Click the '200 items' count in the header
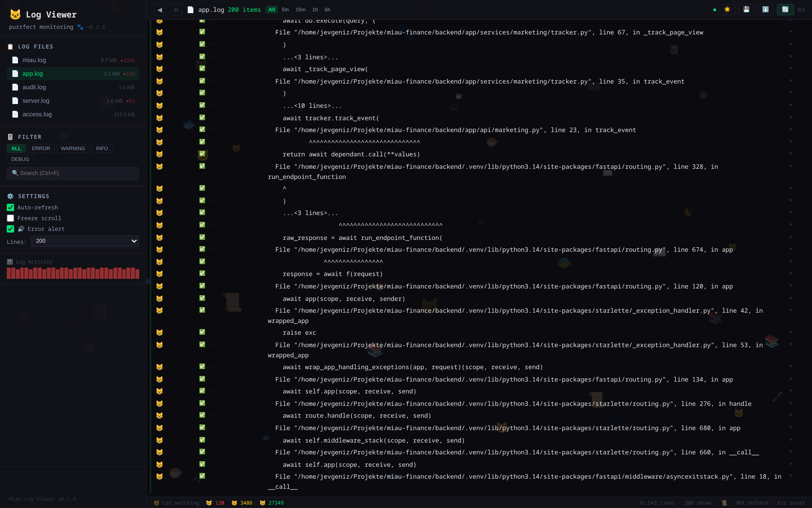The width and height of the screenshot is (812, 508). tap(244, 10)
